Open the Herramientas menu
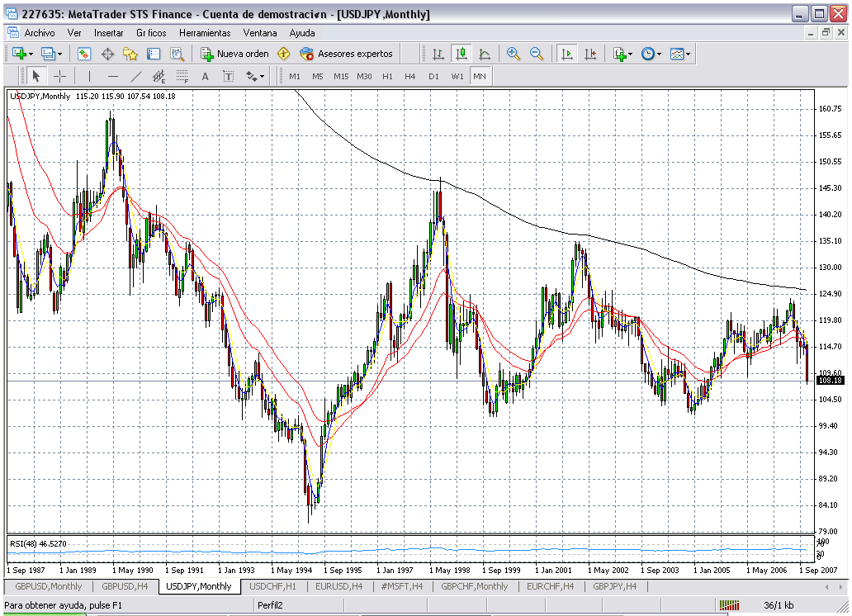This screenshot has width=852, height=616. [x=205, y=33]
